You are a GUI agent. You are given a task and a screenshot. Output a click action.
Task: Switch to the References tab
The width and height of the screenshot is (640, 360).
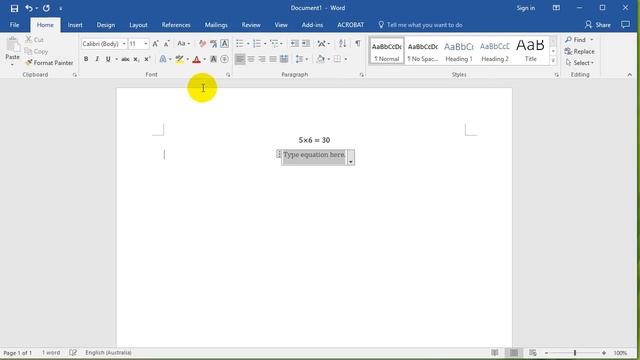point(176,25)
